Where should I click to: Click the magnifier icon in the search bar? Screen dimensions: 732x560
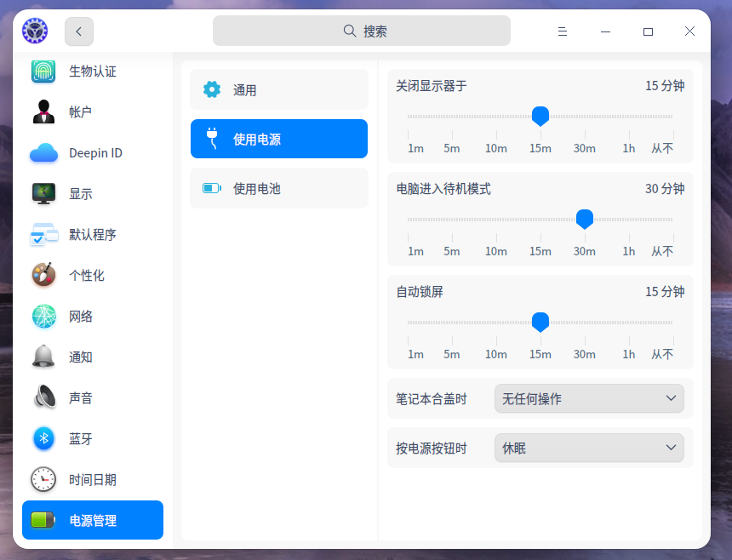click(x=350, y=31)
